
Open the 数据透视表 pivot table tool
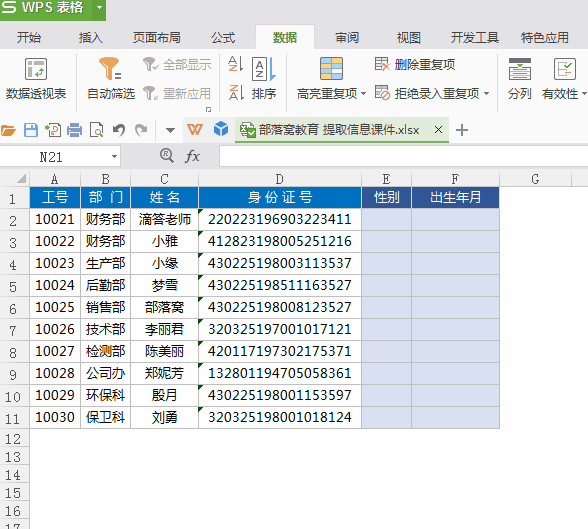coord(36,79)
